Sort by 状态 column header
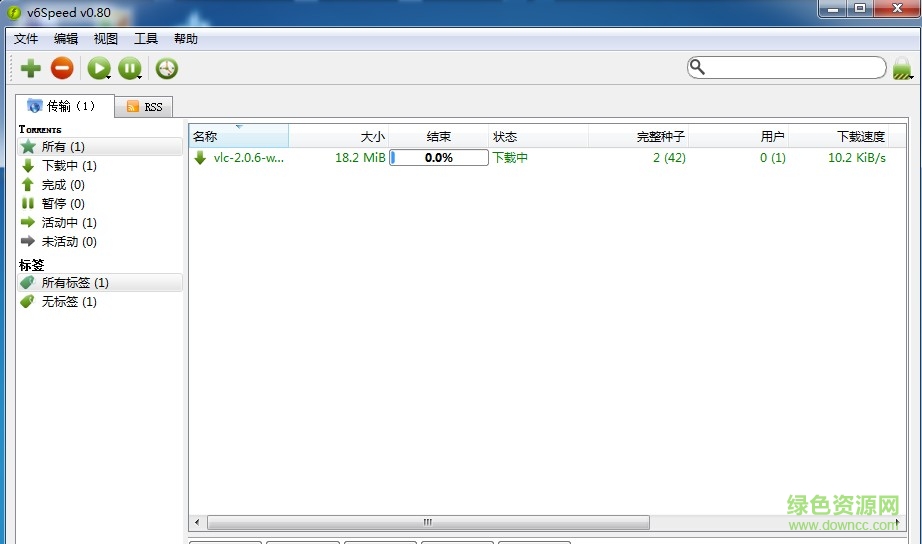Image resolution: width=922 pixels, height=544 pixels. (x=539, y=136)
